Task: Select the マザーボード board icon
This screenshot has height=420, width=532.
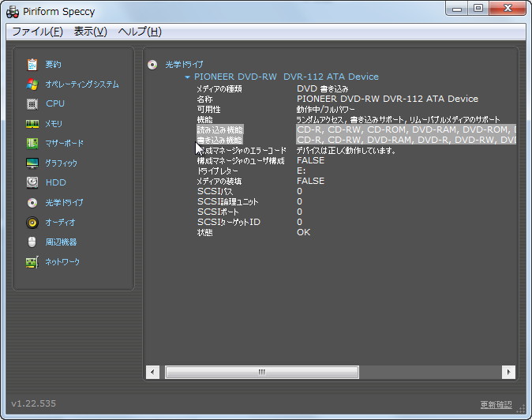Action: (x=32, y=143)
